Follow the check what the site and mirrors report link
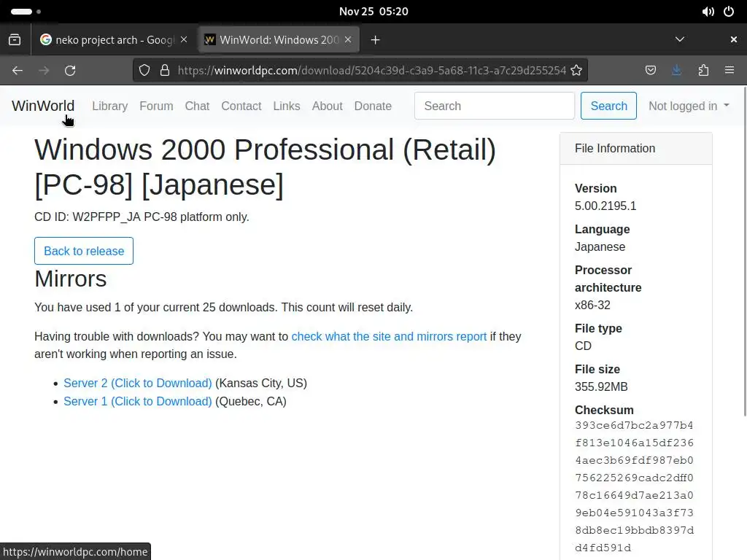The width and height of the screenshot is (747, 560). [389, 337]
